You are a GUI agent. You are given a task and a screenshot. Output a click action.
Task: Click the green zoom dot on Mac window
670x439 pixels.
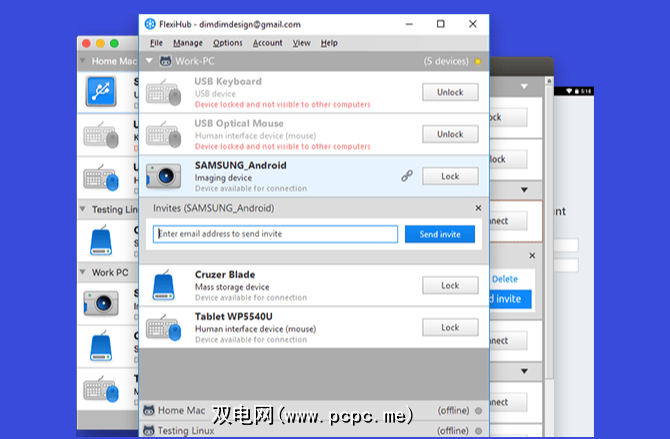pos(114,43)
